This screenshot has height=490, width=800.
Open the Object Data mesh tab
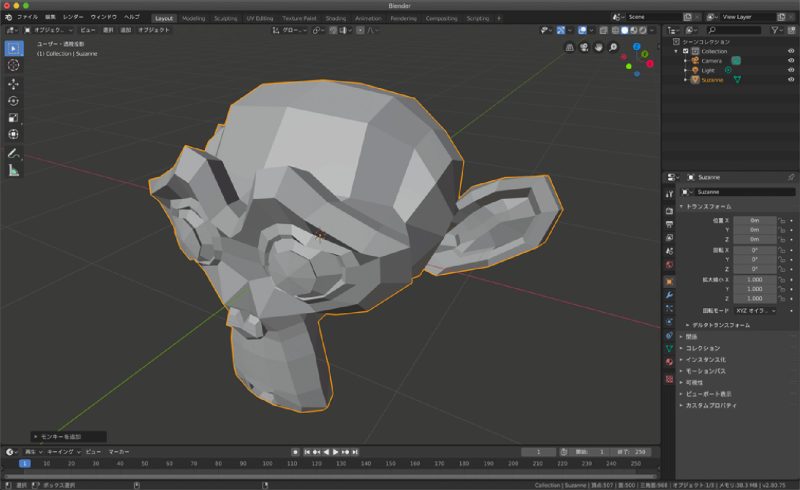click(669, 348)
